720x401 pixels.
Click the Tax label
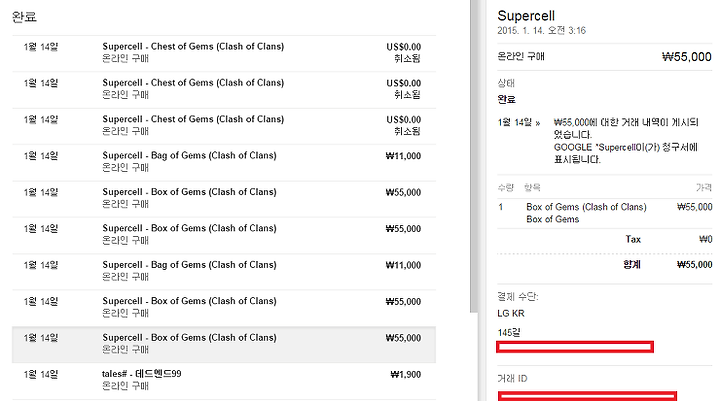tap(633, 239)
